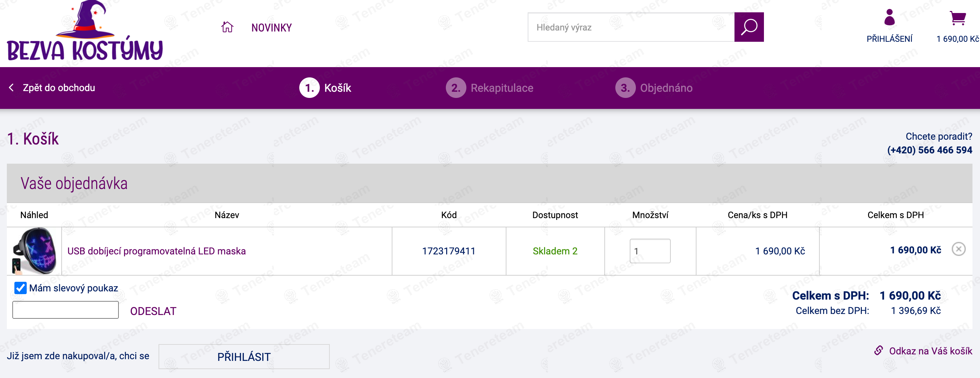Select step 1 Košík in the progress bar
Image resolution: width=980 pixels, height=378 pixels.
[x=325, y=88]
